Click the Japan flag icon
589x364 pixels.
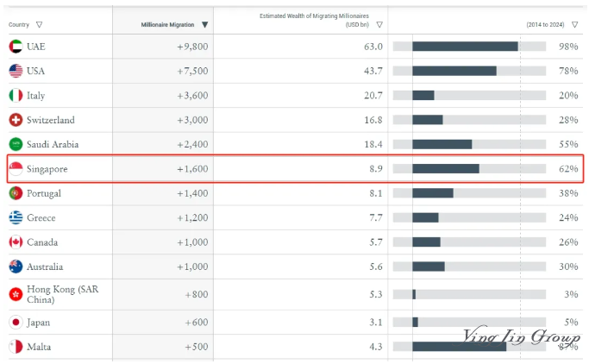click(x=16, y=322)
